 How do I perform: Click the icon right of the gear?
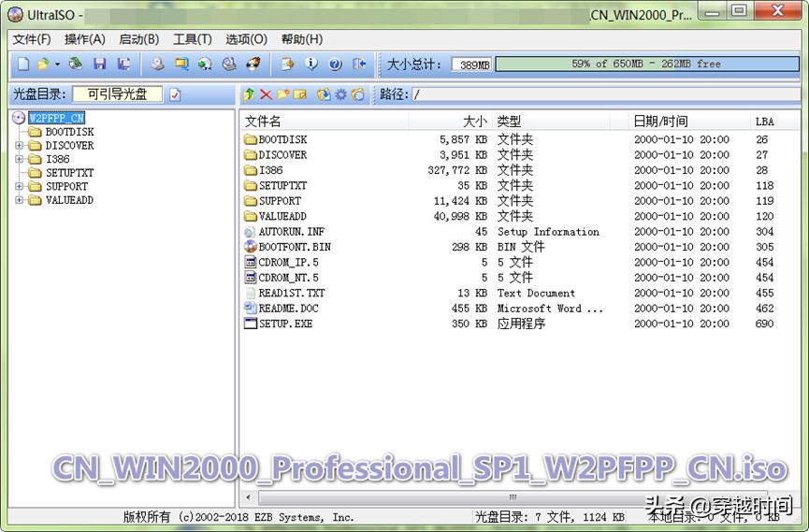[x=357, y=94]
